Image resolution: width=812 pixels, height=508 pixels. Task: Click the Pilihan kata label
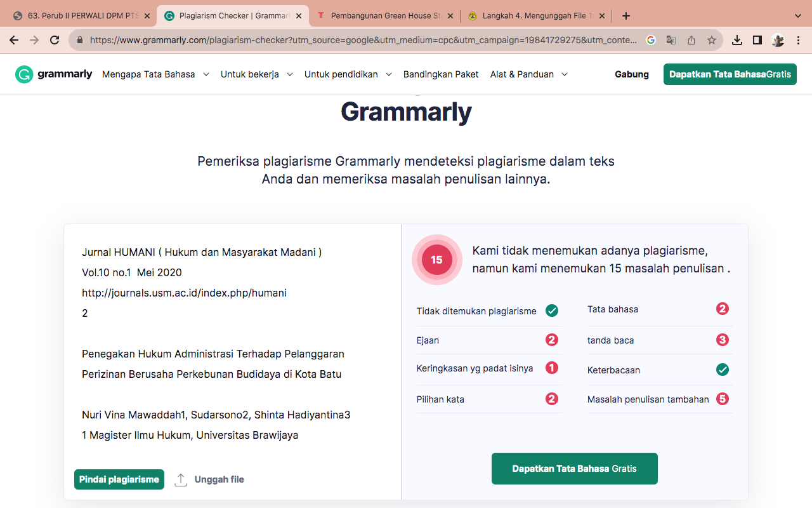440,399
